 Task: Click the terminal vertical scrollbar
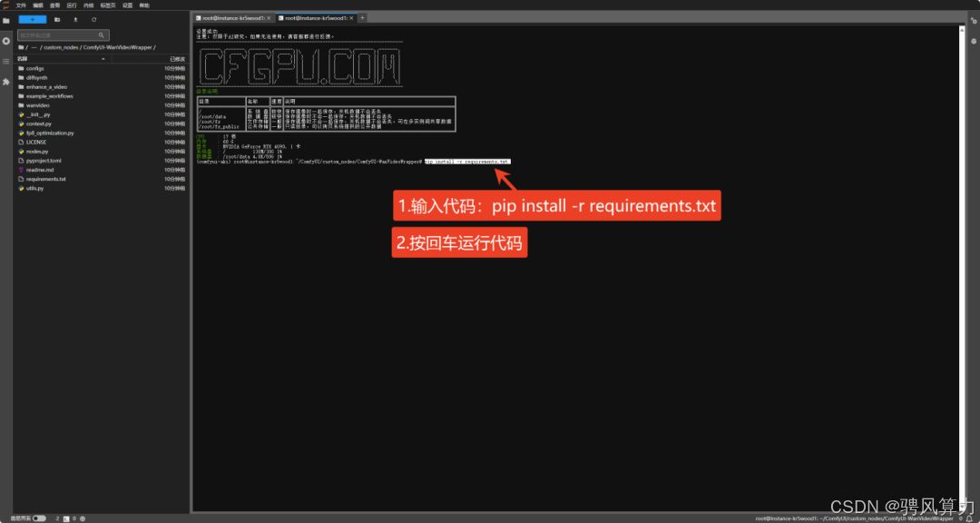tap(962, 269)
